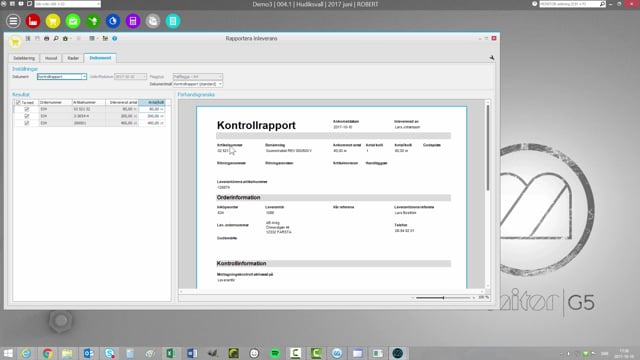Click the top-right search input field

coord(569,4)
